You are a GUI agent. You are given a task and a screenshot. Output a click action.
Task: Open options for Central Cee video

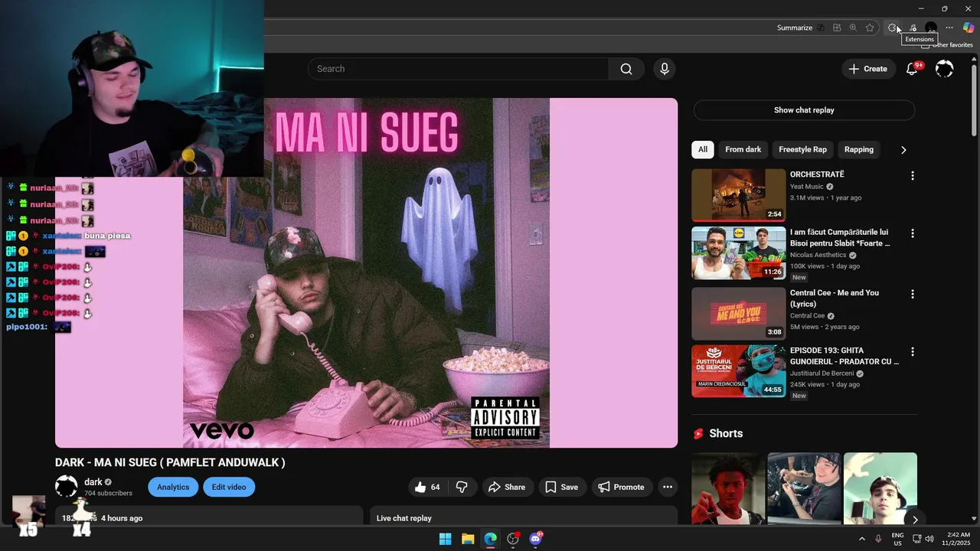coord(912,294)
